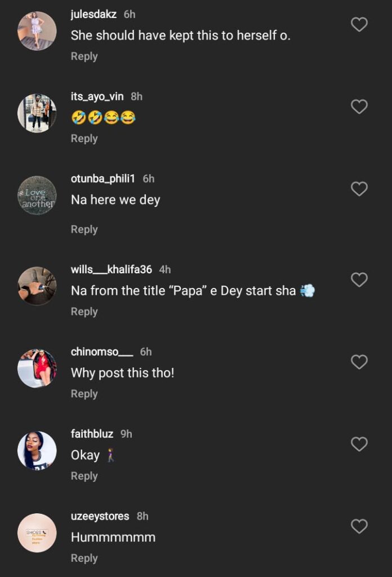Image resolution: width=392 pixels, height=577 pixels.
Task: Open julesdakz profile picture
Action: tap(37, 31)
